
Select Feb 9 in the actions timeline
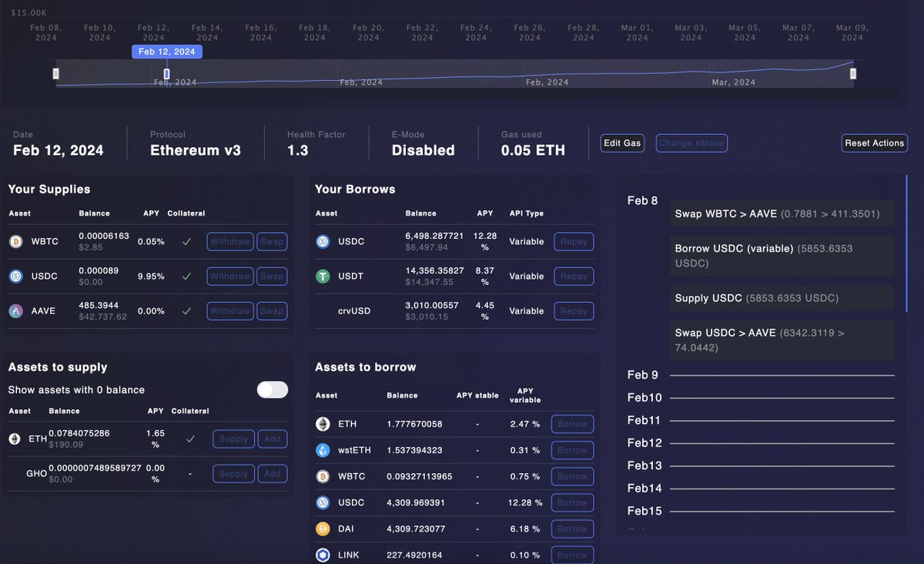point(643,375)
